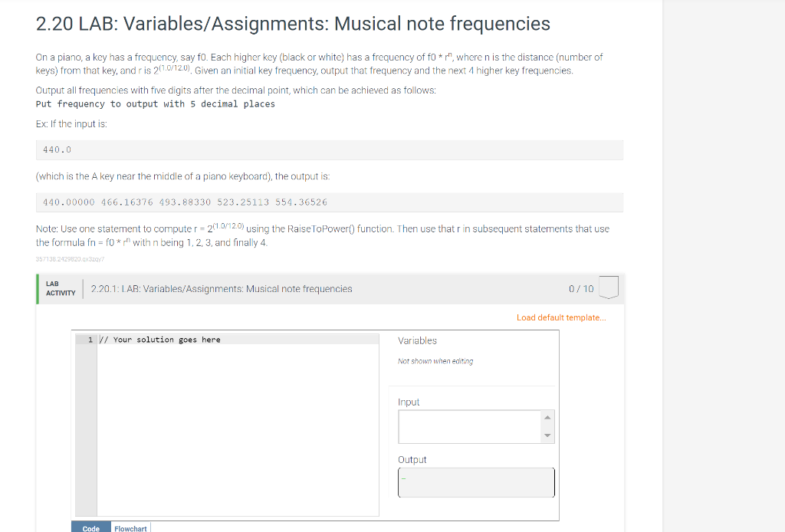Image resolution: width=785 pixels, height=532 pixels.
Task: Click the example output frequencies block
Action: pos(330,202)
